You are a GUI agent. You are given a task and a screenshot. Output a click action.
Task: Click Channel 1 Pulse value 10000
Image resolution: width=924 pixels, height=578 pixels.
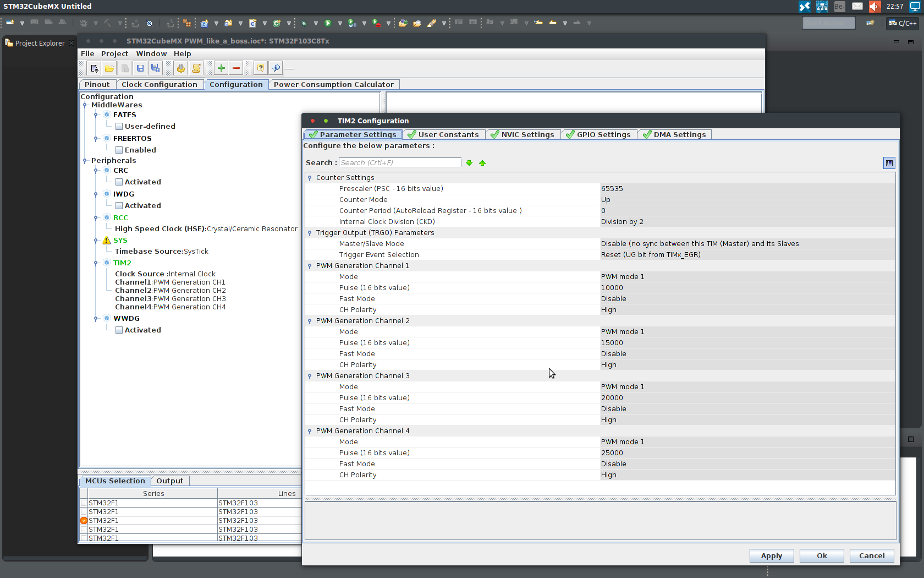click(x=747, y=288)
